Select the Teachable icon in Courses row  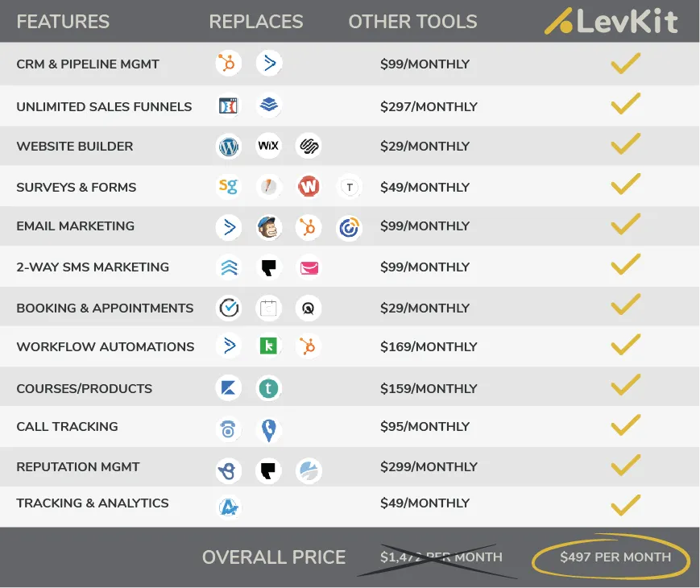point(268,388)
